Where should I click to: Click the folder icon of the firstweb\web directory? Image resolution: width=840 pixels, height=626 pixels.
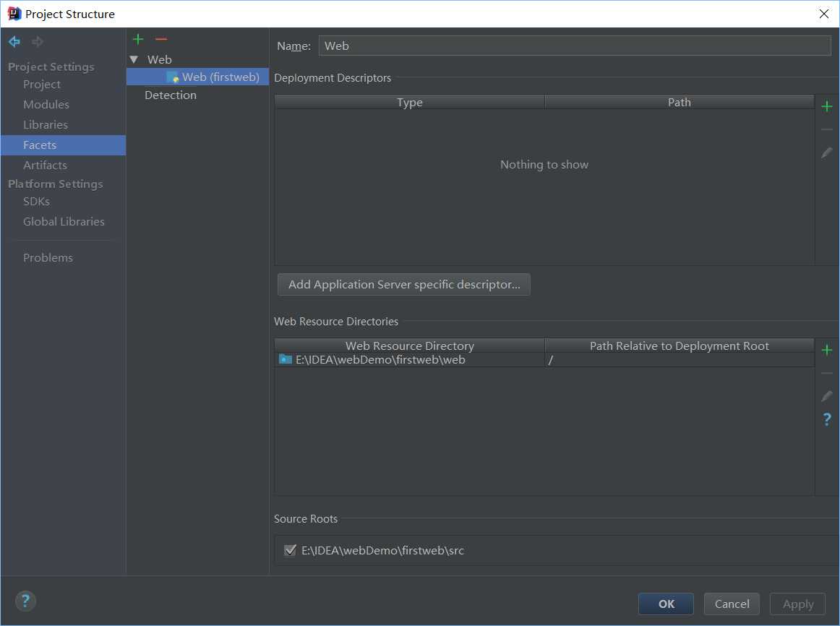286,359
